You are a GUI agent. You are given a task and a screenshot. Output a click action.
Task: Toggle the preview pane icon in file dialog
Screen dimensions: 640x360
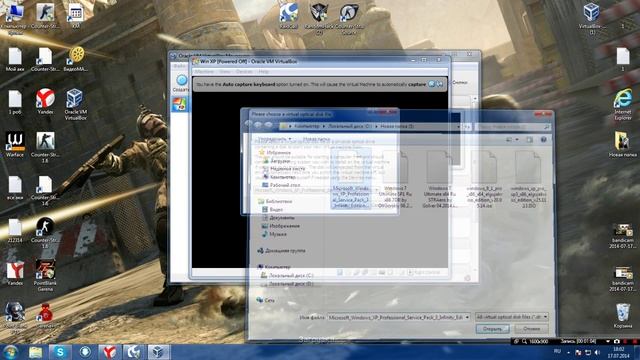[x=529, y=140]
